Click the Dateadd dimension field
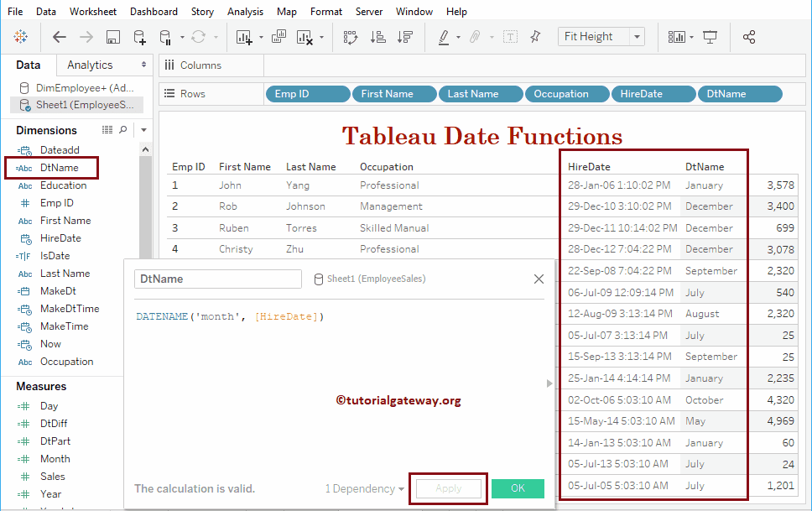The height and width of the screenshot is (511, 812). tap(60, 149)
